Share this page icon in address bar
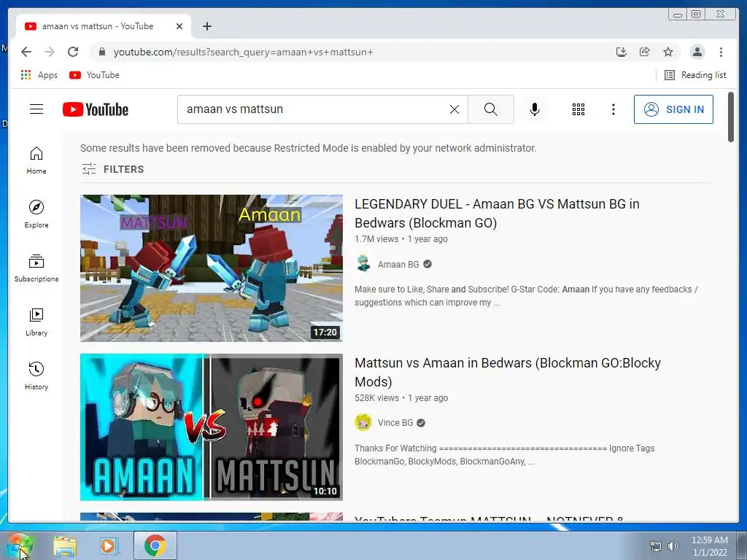Viewport: 747px width, 560px height. tap(645, 52)
